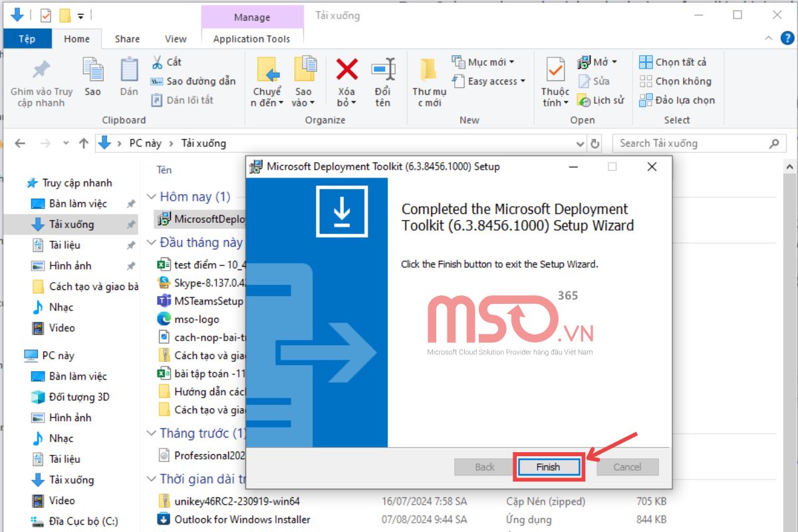
Task: Switch to the Home ribbon tab
Action: pyautogui.click(x=76, y=39)
